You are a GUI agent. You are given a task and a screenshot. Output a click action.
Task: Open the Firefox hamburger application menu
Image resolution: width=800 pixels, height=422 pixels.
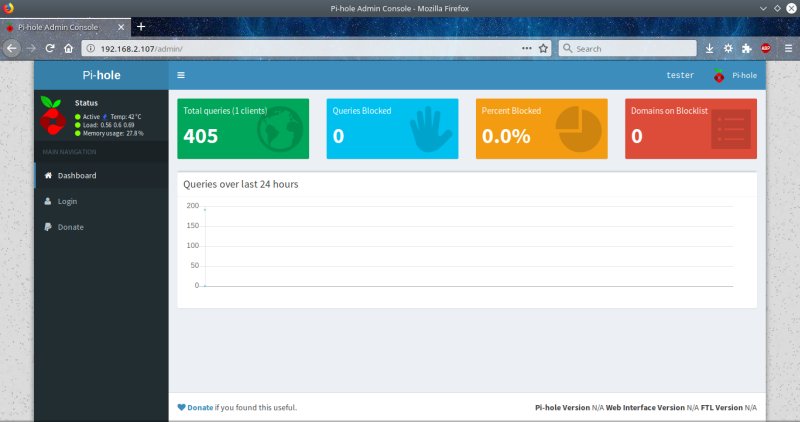coord(787,48)
